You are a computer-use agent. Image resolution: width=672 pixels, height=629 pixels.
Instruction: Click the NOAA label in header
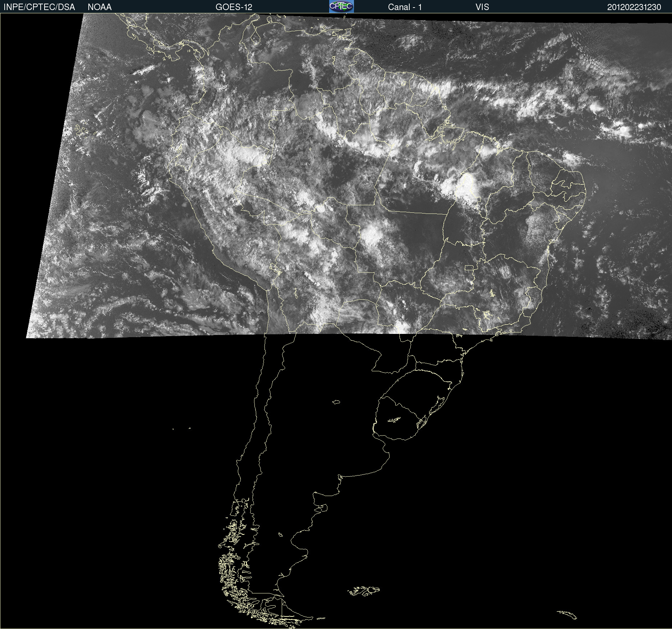pos(100,7)
